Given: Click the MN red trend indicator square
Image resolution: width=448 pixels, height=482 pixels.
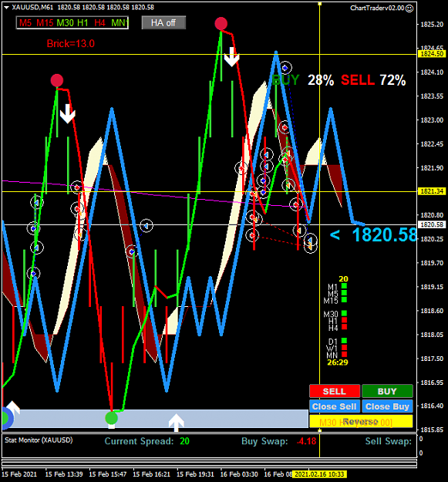Looking at the screenshot, I should point(344,354).
